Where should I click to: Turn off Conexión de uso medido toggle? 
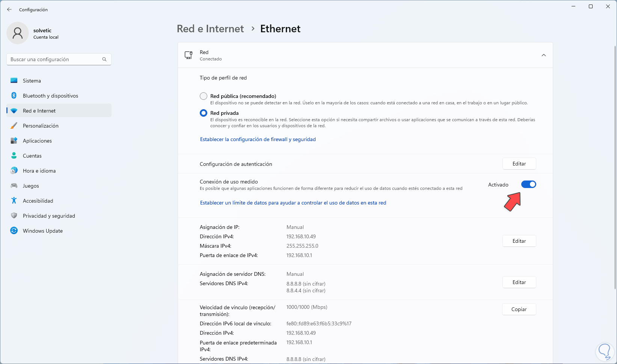(x=528, y=184)
